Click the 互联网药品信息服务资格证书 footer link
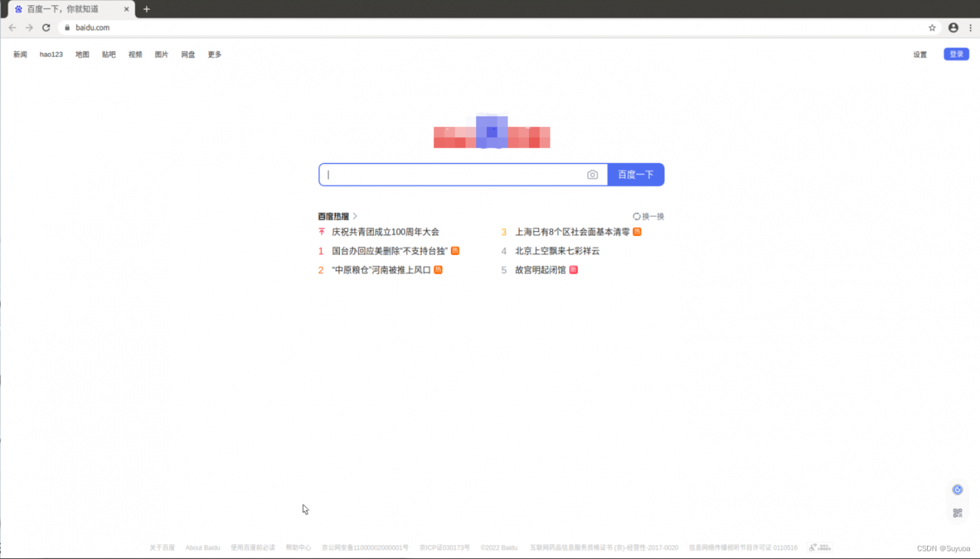Viewport: 980px width, 559px height. point(604,548)
